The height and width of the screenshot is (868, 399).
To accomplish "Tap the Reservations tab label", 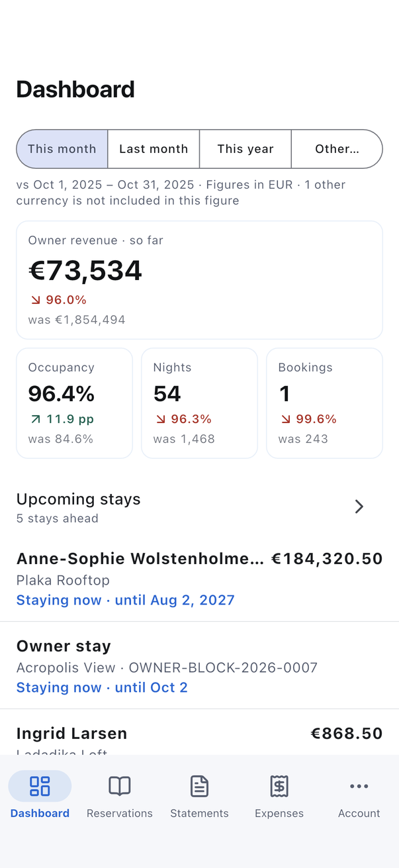I will [x=120, y=813].
